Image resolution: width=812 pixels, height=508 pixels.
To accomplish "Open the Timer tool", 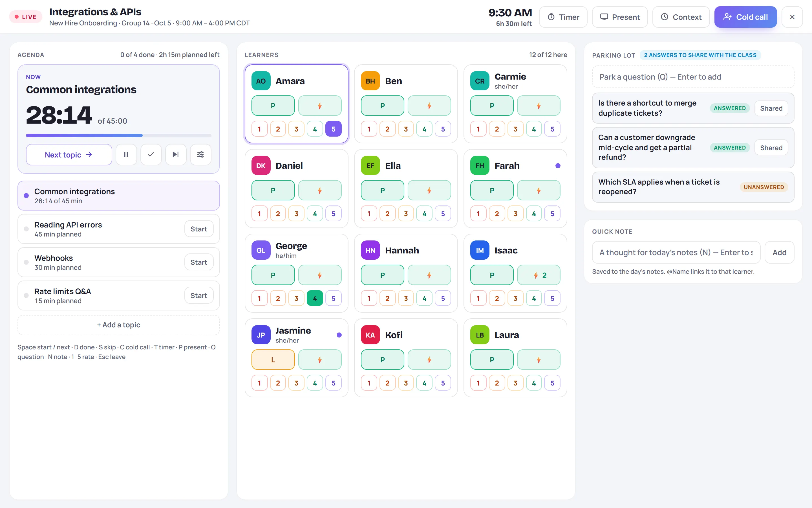I will (563, 17).
